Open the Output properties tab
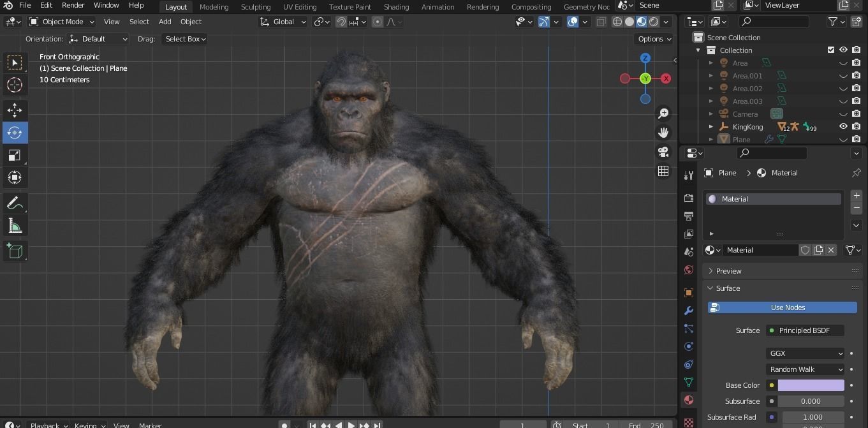868x428 pixels. click(x=689, y=216)
